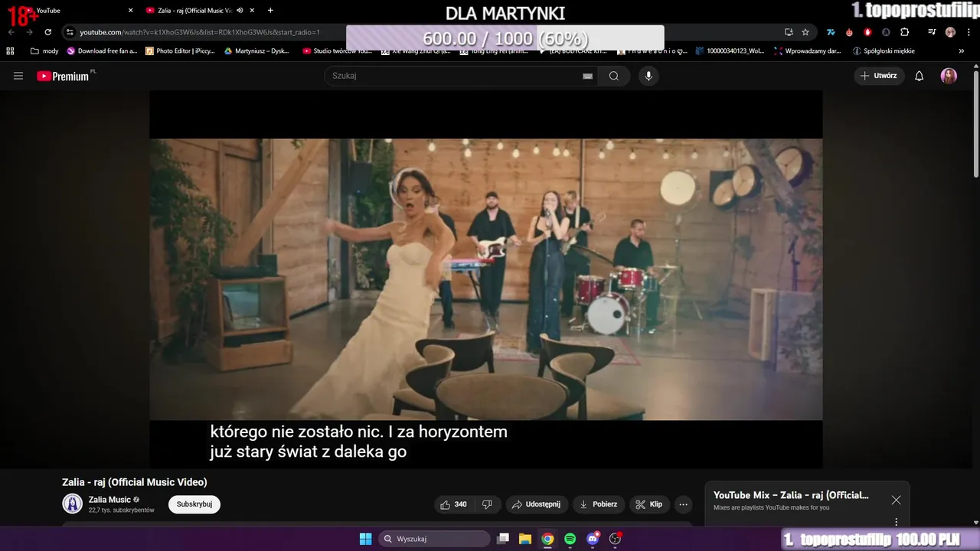Open Download free fan a... bookmark
980x551 pixels.
pyautogui.click(x=102, y=51)
